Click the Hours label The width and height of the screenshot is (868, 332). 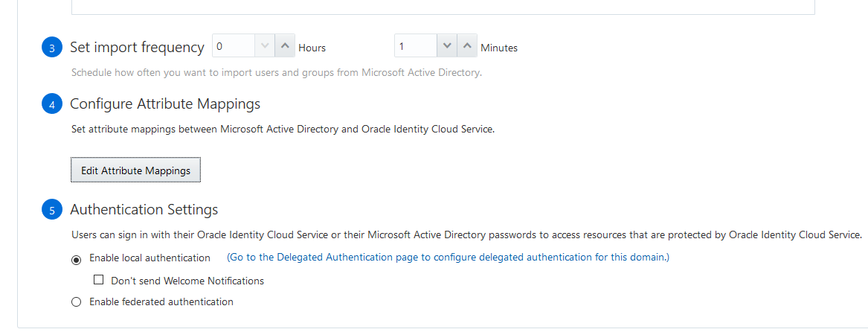click(x=312, y=48)
